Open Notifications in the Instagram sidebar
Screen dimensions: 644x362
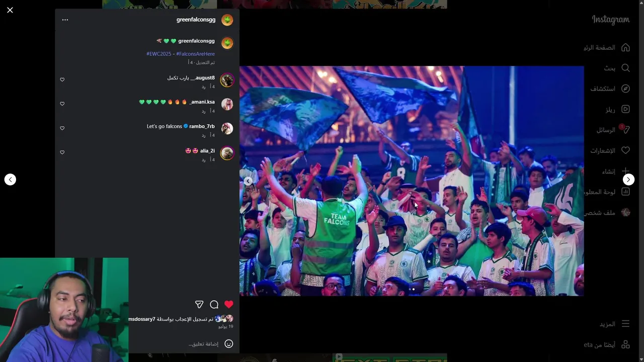(x=610, y=150)
